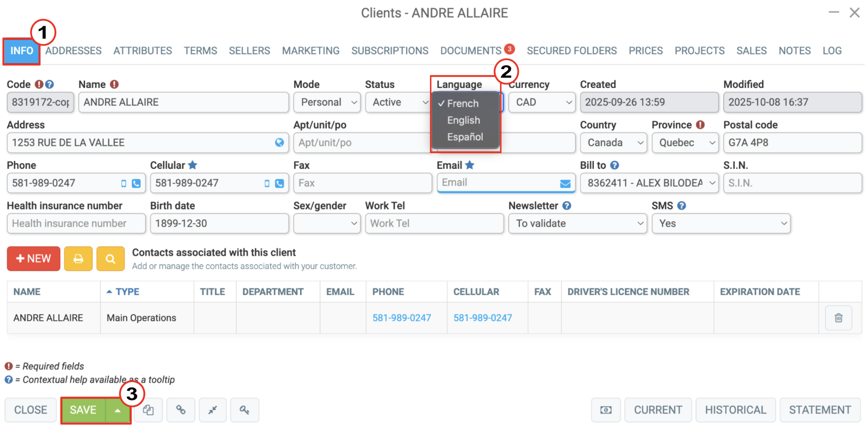Delete the ANDRE ALLAIRE contact row
The height and width of the screenshot is (429, 868).
838,318
